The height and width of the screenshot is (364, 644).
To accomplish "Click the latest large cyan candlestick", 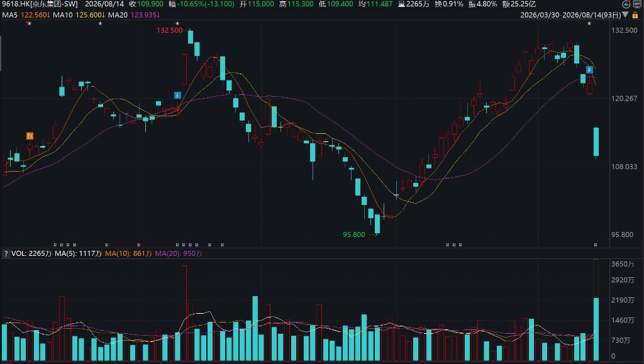I will (x=596, y=141).
